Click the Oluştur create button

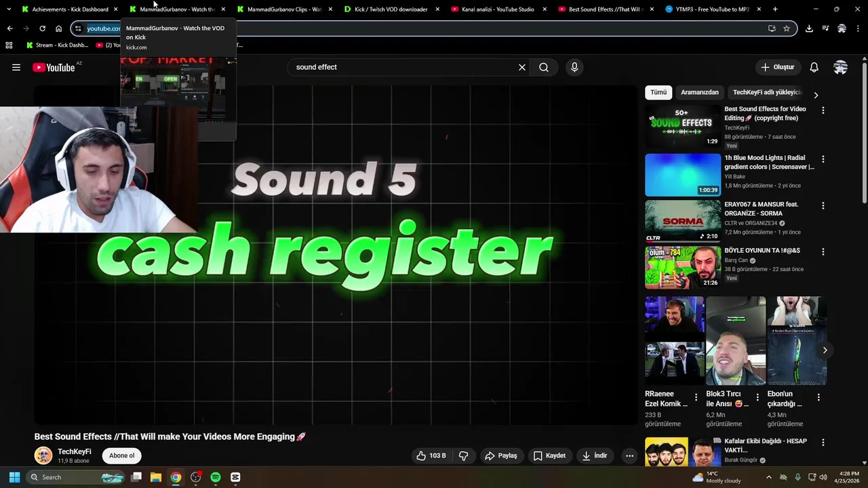(x=777, y=67)
